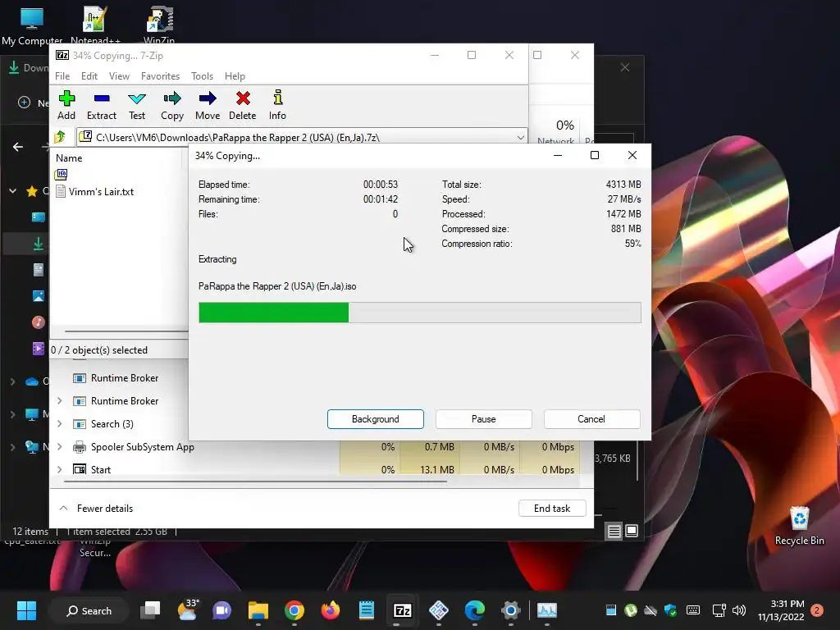Open the File menu in 7-Zip
Viewport: 840px width, 630px height.
point(62,76)
